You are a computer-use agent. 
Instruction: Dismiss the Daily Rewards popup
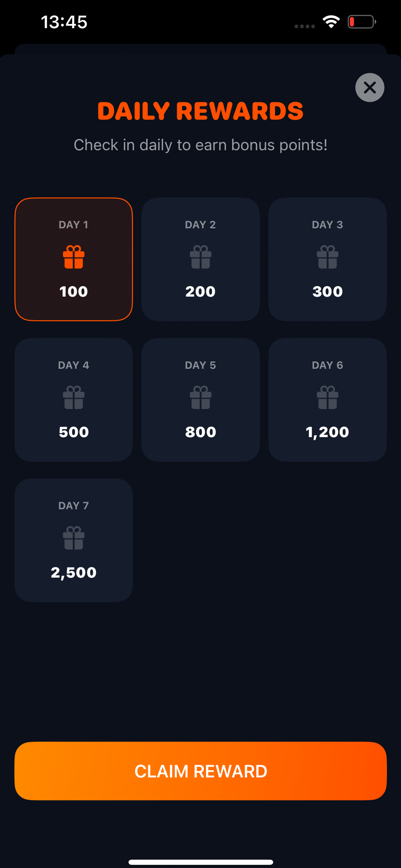[370, 88]
